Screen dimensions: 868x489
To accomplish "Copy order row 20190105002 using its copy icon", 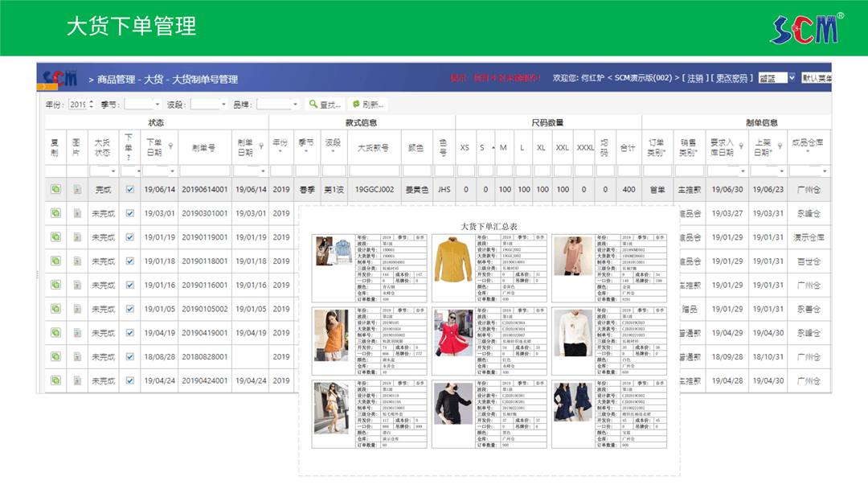I will point(55,309).
